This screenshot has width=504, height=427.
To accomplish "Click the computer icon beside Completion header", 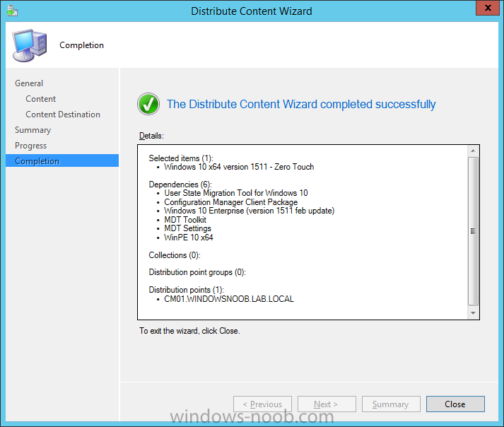I will point(30,45).
